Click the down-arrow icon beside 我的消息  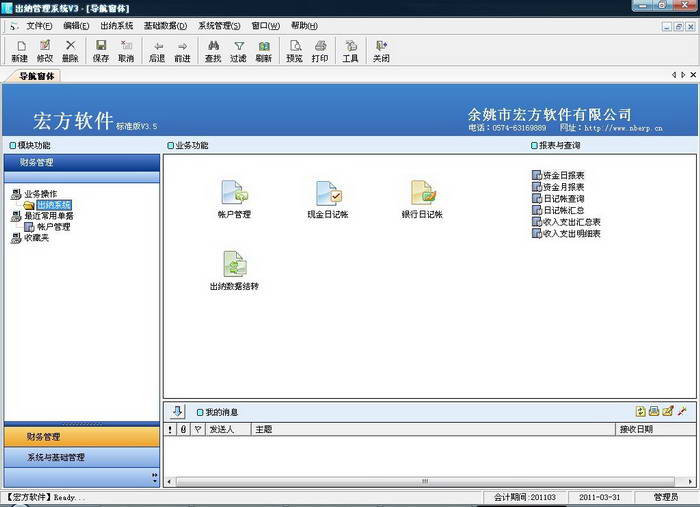click(x=177, y=411)
